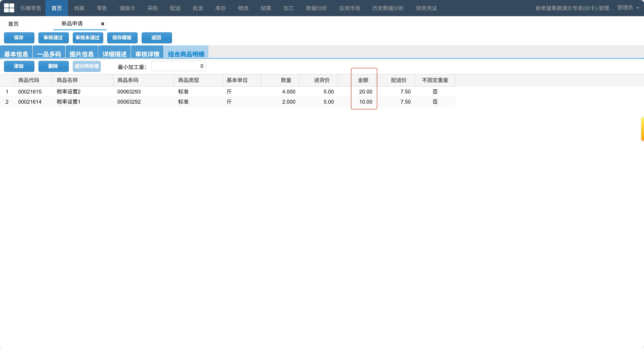The height and width of the screenshot is (348, 644).
Task: Sort by 商品代码 column header
Action: [x=33, y=80]
